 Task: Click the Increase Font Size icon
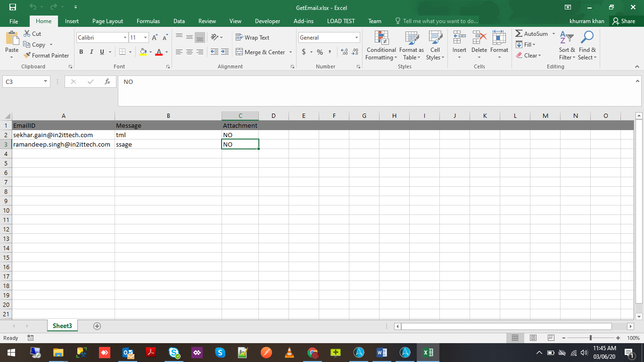(x=155, y=38)
